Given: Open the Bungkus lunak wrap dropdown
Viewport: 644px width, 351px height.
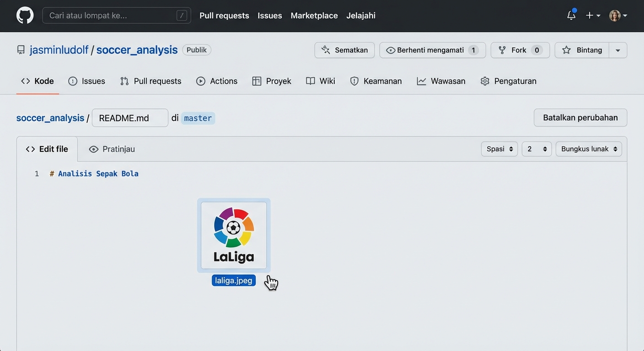Looking at the screenshot, I should [589, 149].
